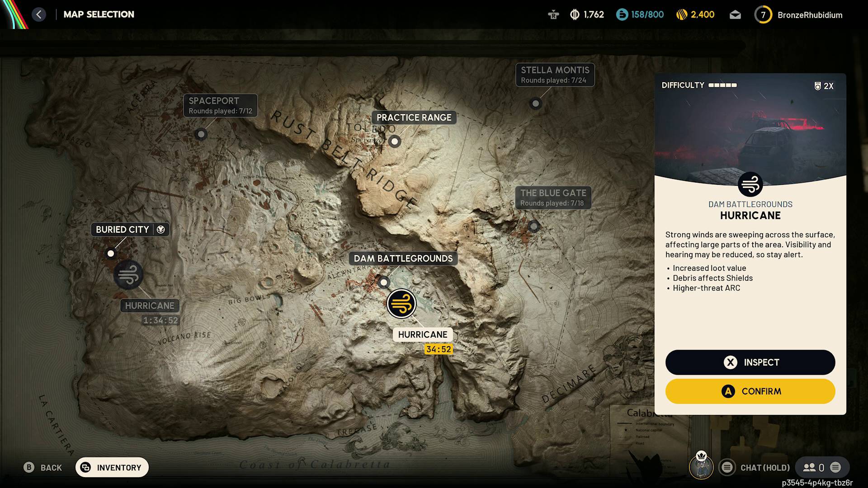
Task: Open the Chat hold menu icon
Action: pyautogui.click(x=726, y=468)
